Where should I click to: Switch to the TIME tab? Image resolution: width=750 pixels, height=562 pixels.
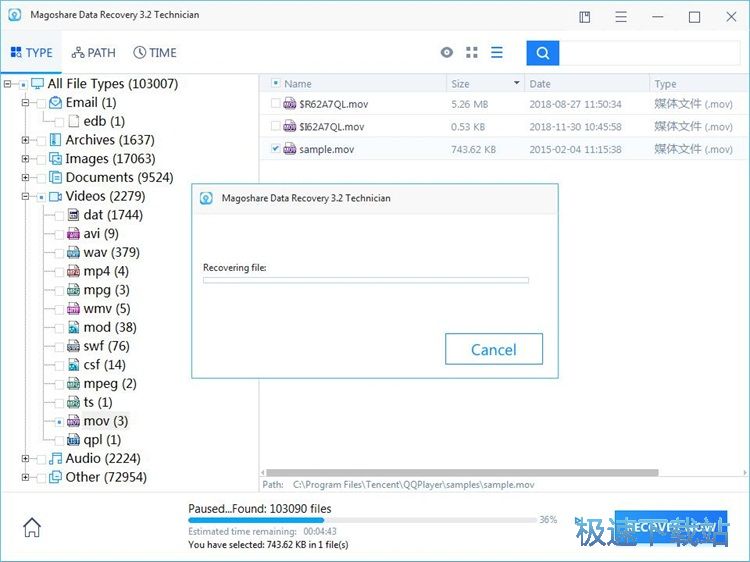click(155, 53)
